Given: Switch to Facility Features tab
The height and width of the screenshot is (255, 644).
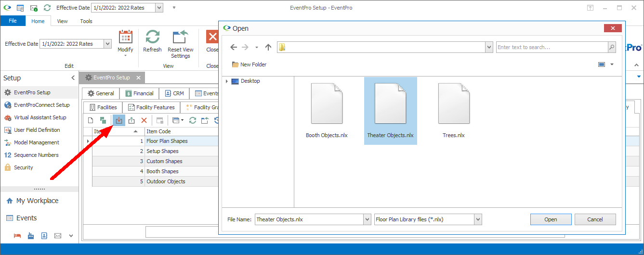Looking at the screenshot, I should click(x=151, y=107).
